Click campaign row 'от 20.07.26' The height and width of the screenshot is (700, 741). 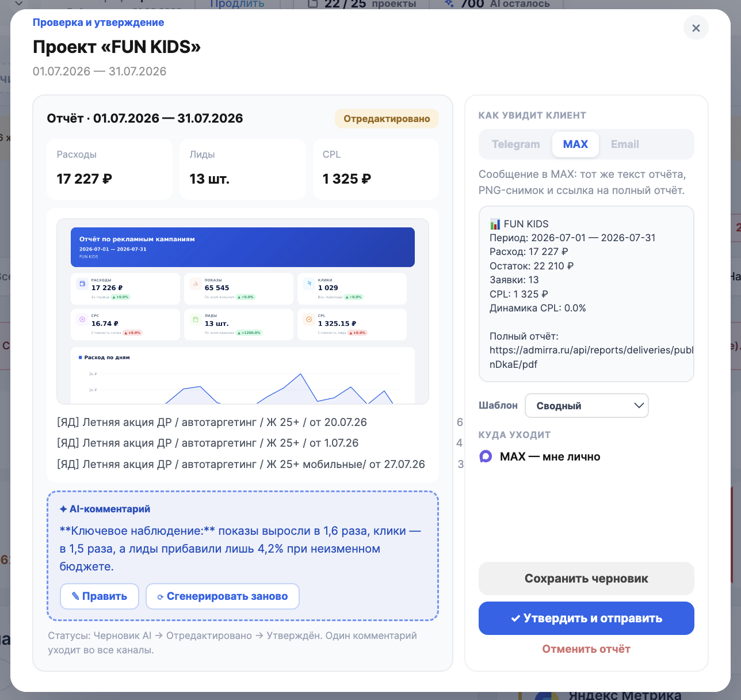212,422
